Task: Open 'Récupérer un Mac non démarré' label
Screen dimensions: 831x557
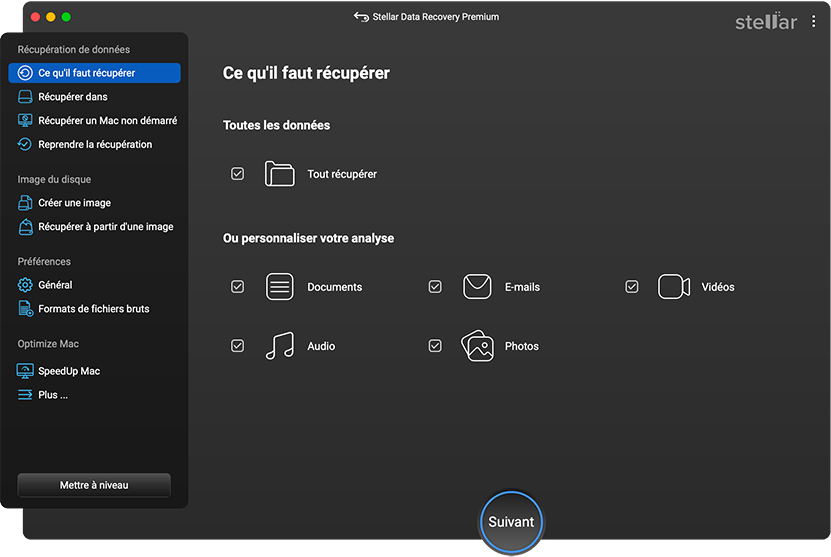Action: (108, 121)
